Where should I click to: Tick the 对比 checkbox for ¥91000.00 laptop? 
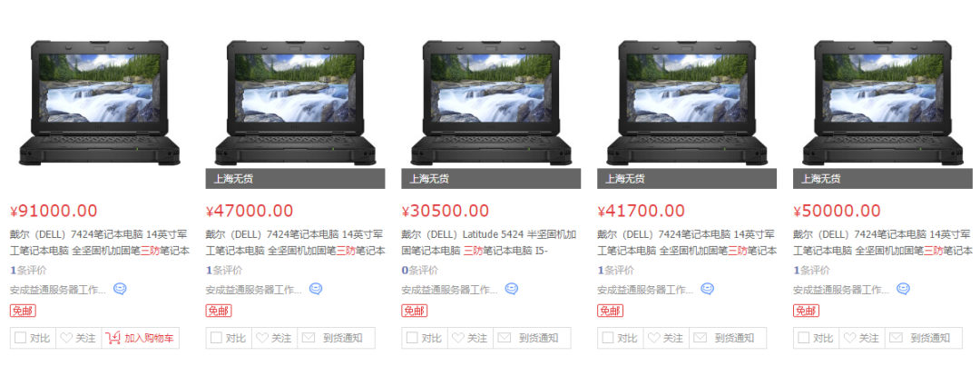[21, 338]
